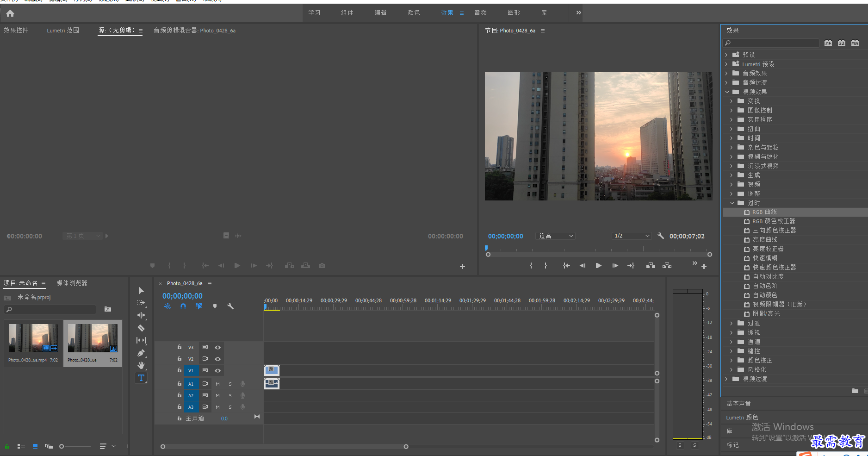868x456 pixels.
Task: Expand the 视频过渡 folder
Action: point(726,379)
